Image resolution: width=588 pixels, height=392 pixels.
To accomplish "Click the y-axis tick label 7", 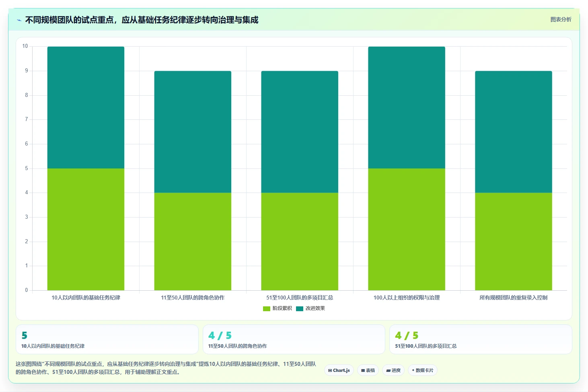I will (27, 119).
